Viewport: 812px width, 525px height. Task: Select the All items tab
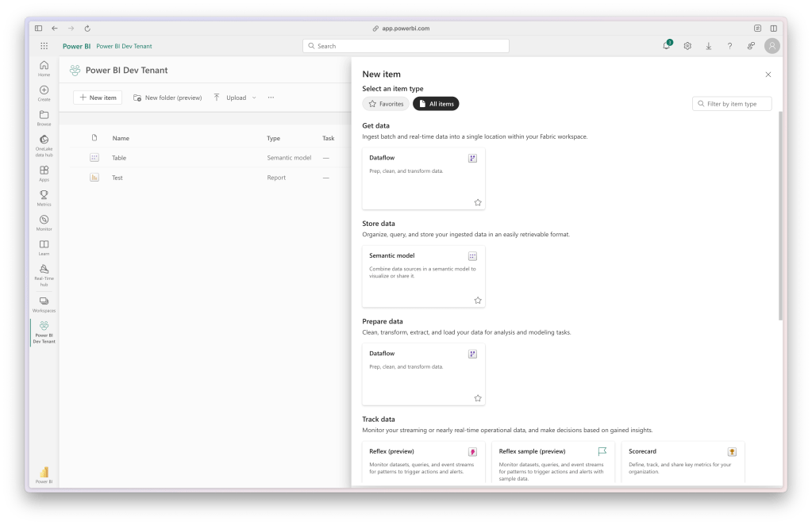[436, 104]
